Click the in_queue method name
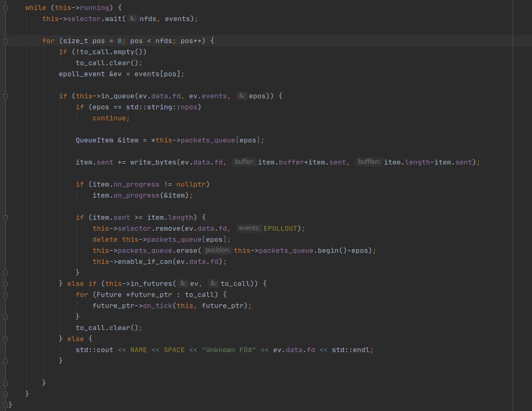532x411 pixels. (x=118, y=96)
